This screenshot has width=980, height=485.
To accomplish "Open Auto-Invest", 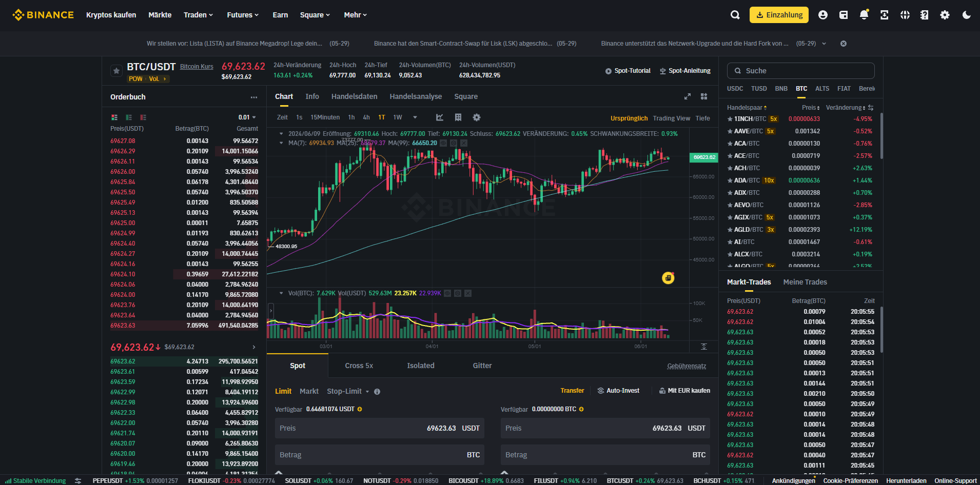I will [x=618, y=391].
